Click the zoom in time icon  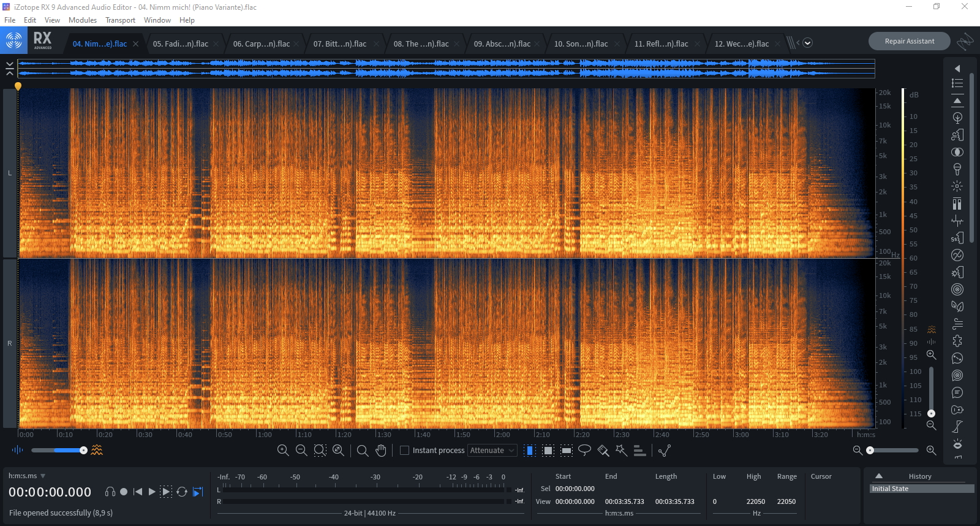coord(283,451)
